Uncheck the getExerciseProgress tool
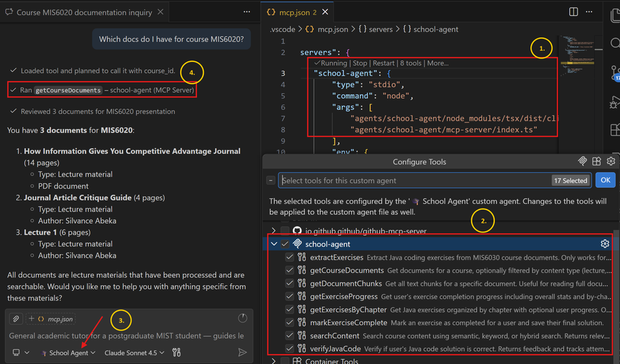The height and width of the screenshot is (364, 620). [289, 296]
